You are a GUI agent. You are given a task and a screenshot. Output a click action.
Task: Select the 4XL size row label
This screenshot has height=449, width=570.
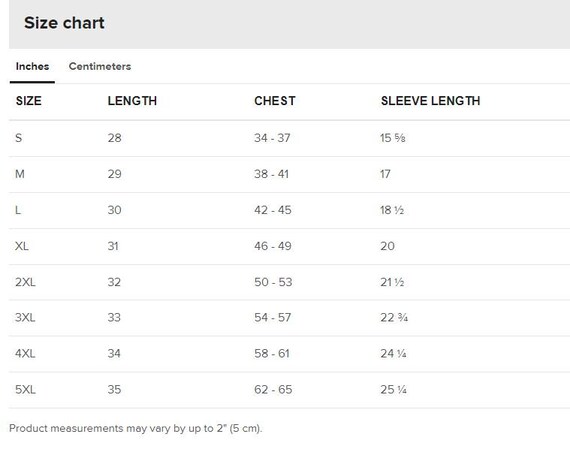click(25, 353)
